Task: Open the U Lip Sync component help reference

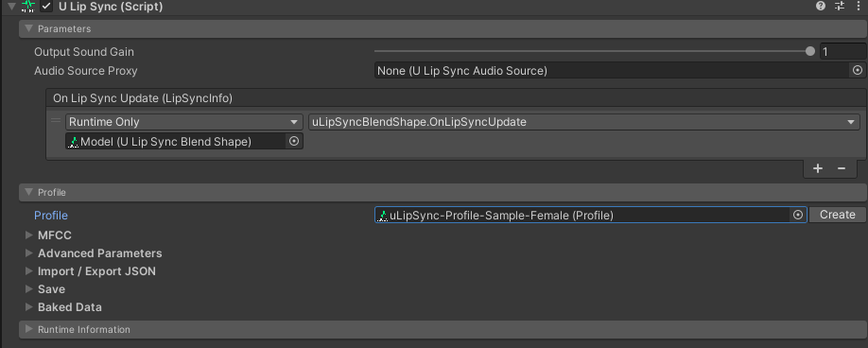Action: (821, 6)
